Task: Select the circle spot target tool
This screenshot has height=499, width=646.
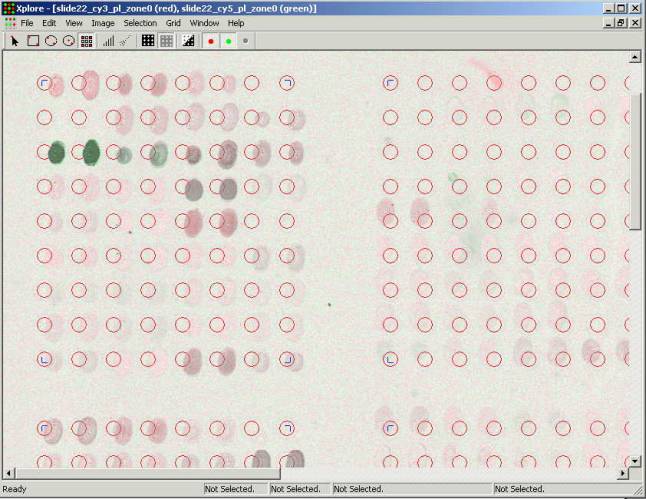Action: [69, 41]
